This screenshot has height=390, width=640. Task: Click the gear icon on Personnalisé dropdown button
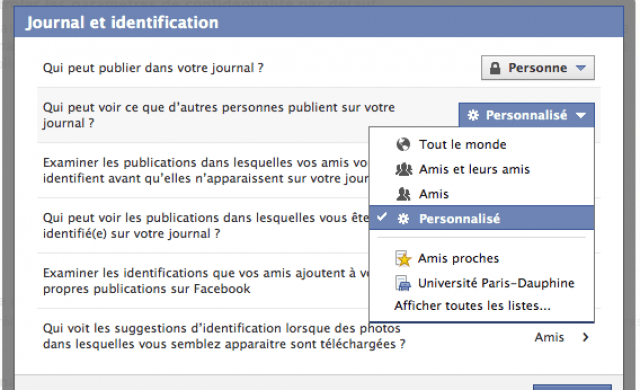tap(473, 115)
